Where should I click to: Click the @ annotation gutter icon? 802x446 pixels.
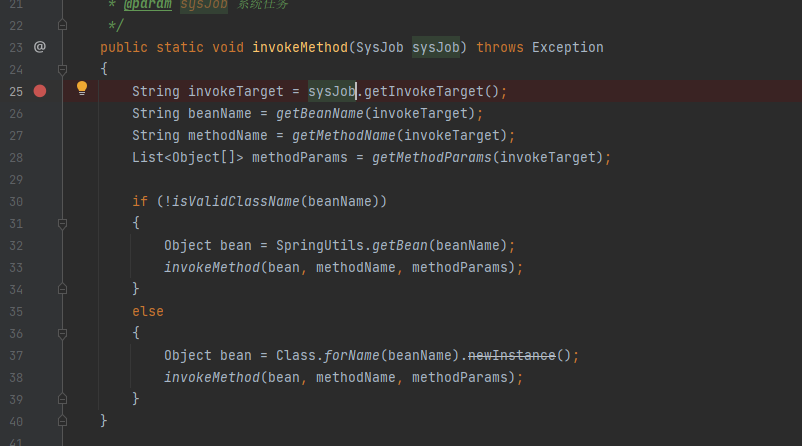(40, 47)
